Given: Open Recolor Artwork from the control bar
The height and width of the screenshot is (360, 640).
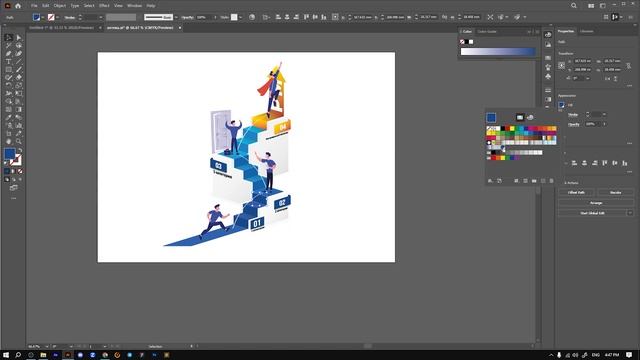Looking at the screenshot, I should [x=252, y=17].
